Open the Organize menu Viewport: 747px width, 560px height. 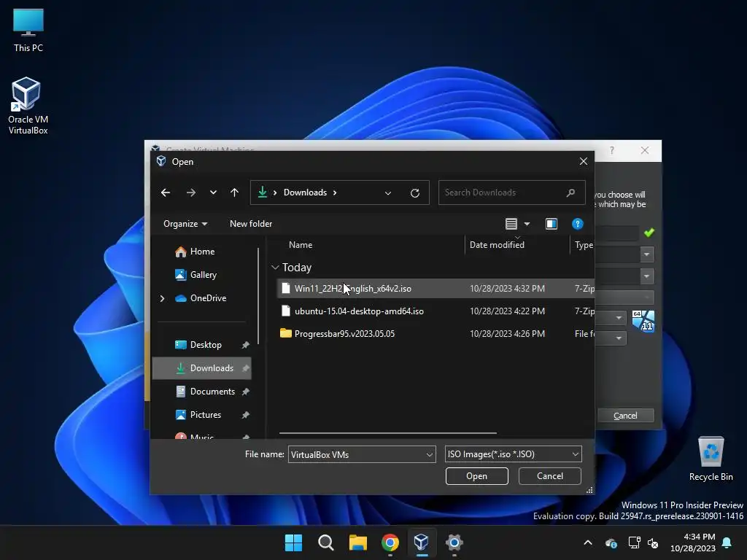point(185,224)
